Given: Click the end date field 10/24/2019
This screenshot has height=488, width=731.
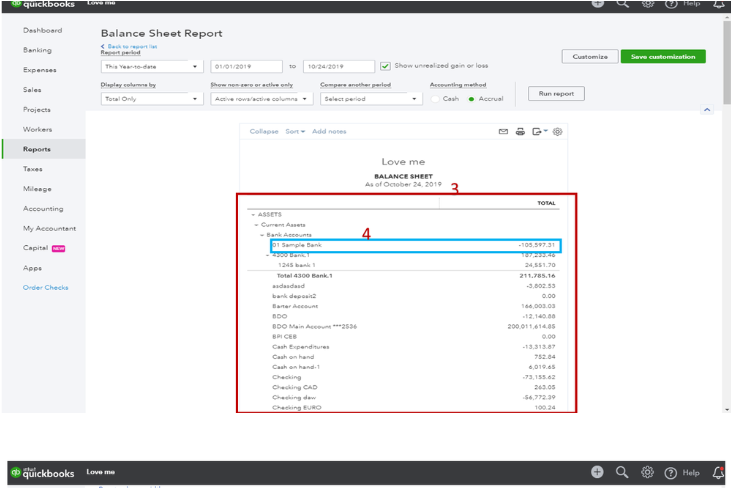Looking at the screenshot, I should tap(339, 67).
